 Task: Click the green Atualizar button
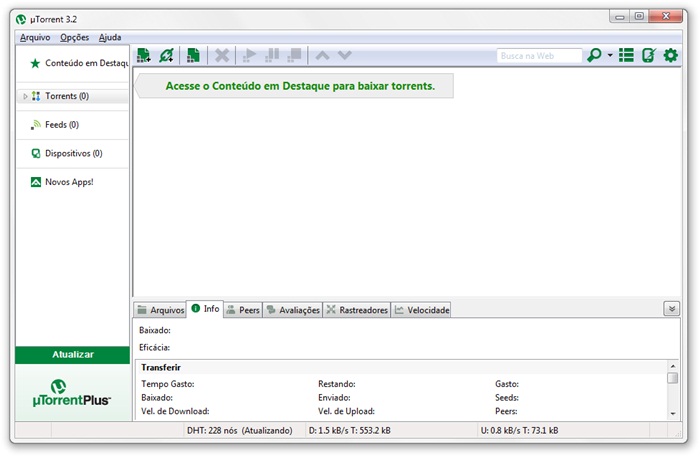coord(73,354)
